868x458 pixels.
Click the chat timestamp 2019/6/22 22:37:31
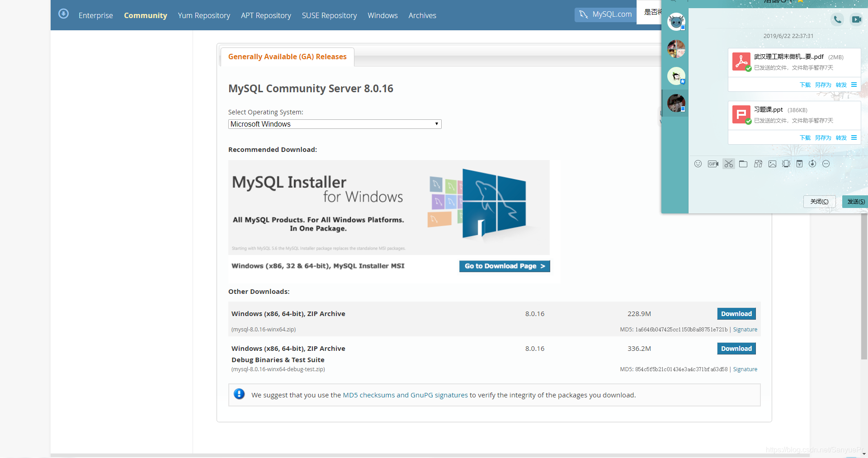788,36
